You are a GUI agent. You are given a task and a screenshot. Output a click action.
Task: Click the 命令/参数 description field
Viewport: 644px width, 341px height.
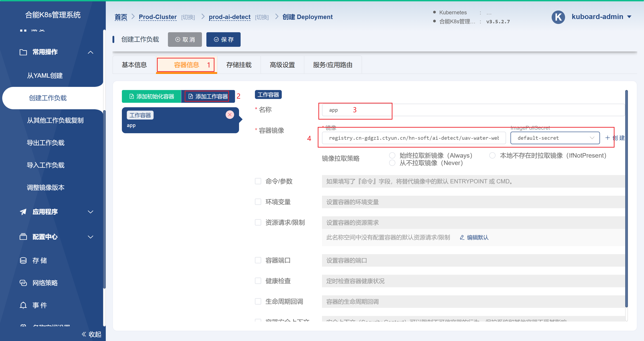[x=473, y=181]
